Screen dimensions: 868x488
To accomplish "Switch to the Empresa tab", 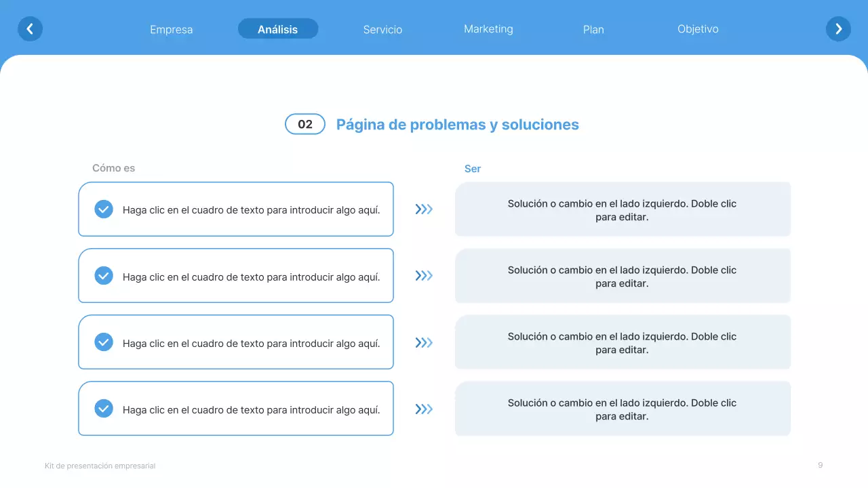I will coord(171,29).
